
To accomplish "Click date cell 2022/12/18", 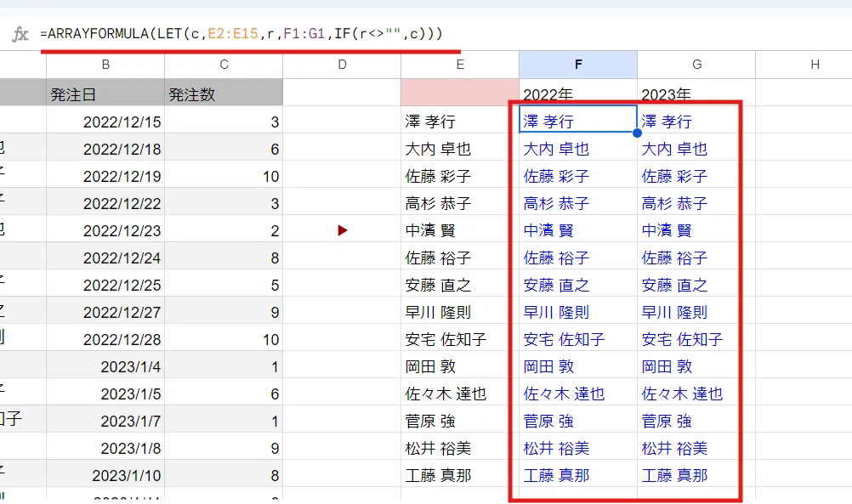I will click(x=105, y=147).
